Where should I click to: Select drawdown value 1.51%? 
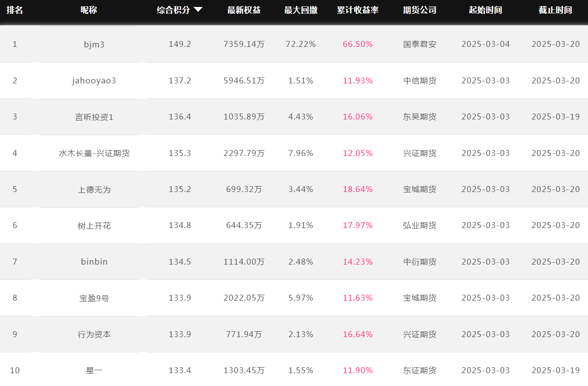[x=301, y=80]
